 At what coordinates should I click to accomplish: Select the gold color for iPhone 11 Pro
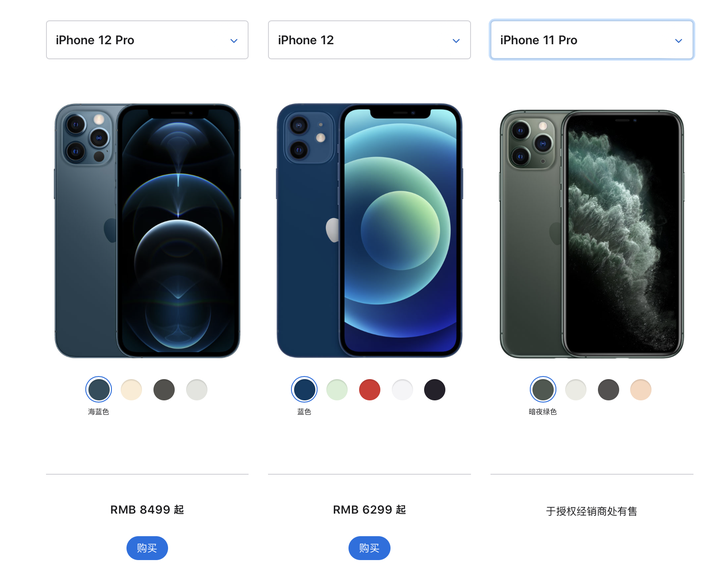tap(641, 390)
